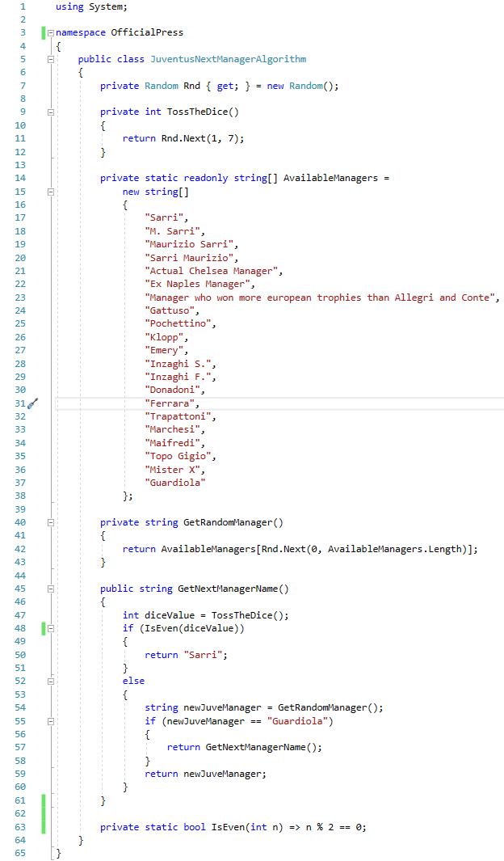The height and width of the screenshot is (861, 504).
Task: Click "return newJuveManager;" on line 59
Action: pos(206,774)
